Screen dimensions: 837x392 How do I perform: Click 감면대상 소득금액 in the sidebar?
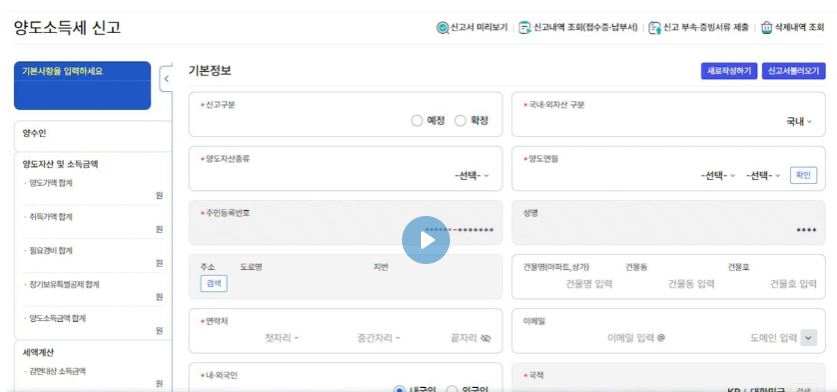(x=57, y=371)
